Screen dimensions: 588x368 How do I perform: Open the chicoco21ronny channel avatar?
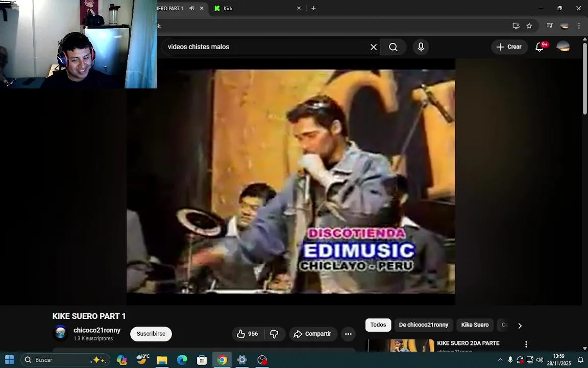pos(60,333)
